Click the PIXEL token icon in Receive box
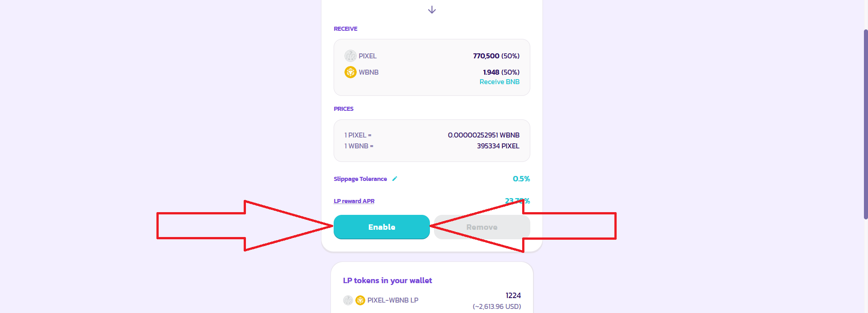This screenshot has width=868, height=313. click(350, 56)
